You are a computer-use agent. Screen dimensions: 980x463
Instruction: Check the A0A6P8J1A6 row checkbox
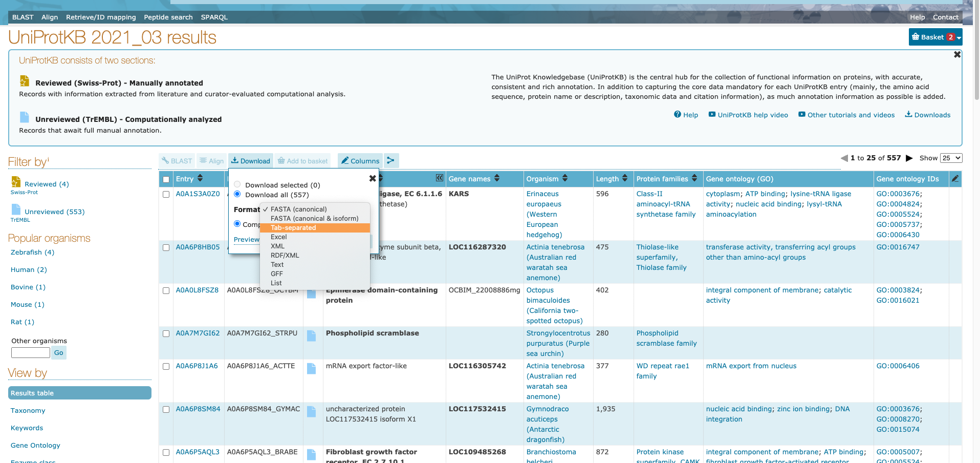(166, 366)
